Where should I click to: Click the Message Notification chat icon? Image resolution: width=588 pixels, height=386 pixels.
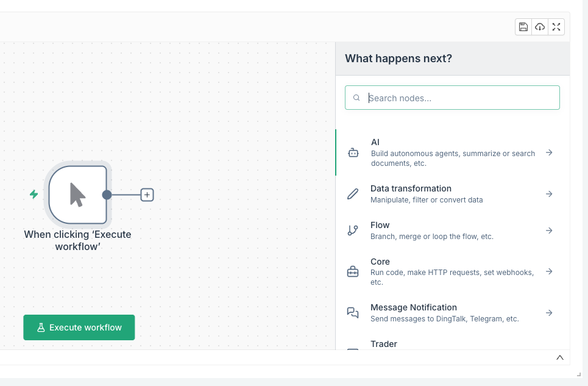[x=353, y=312]
